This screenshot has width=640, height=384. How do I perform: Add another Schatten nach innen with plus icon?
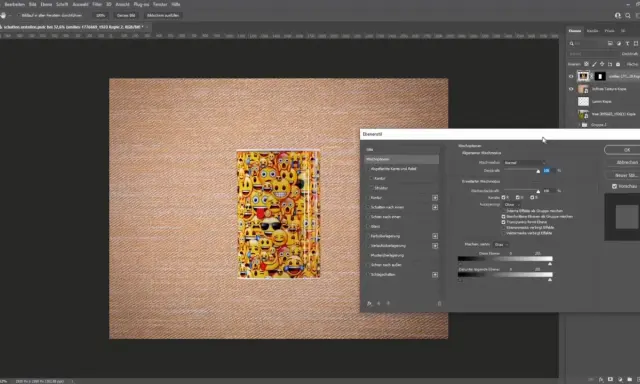tap(435, 207)
